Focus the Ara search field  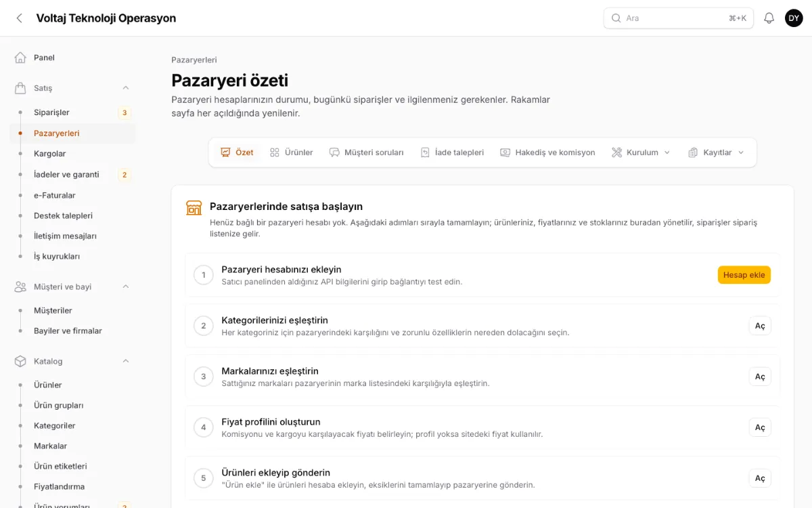point(678,18)
